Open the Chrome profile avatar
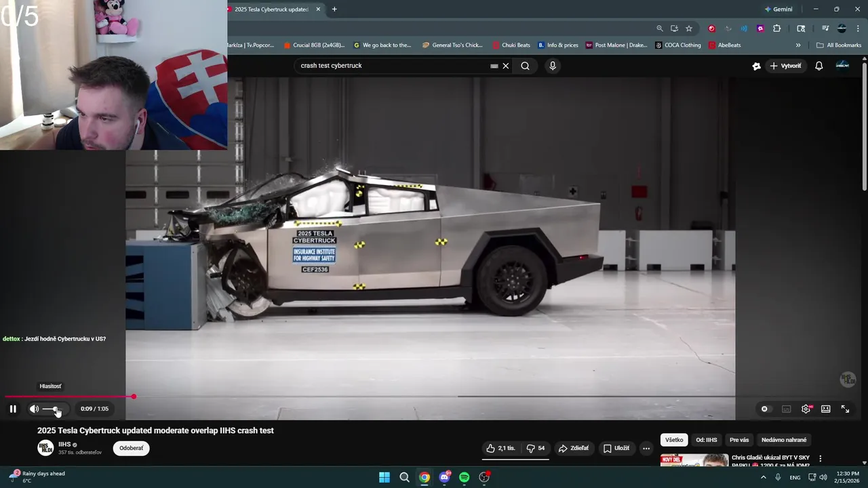The image size is (868, 488). point(842,28)
